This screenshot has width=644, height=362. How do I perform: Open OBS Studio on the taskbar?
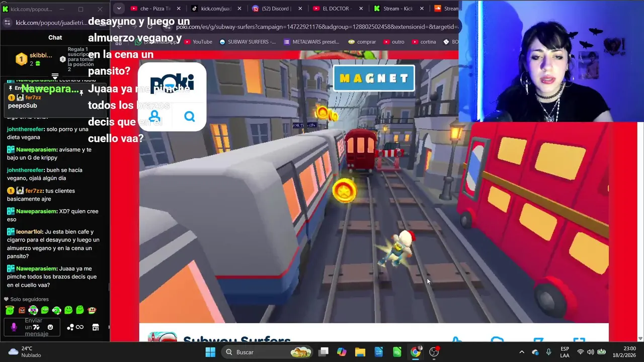tap(434, 352)
